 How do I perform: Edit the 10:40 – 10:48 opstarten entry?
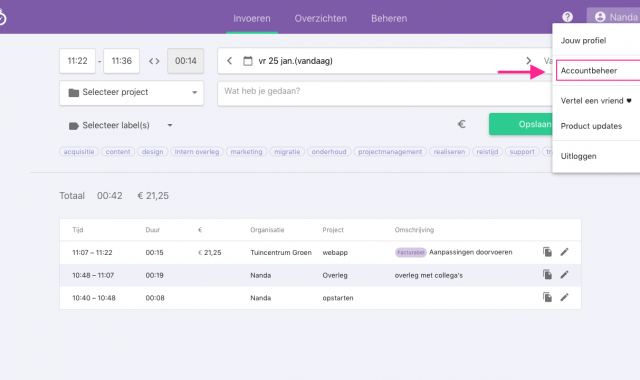point(564,297)
